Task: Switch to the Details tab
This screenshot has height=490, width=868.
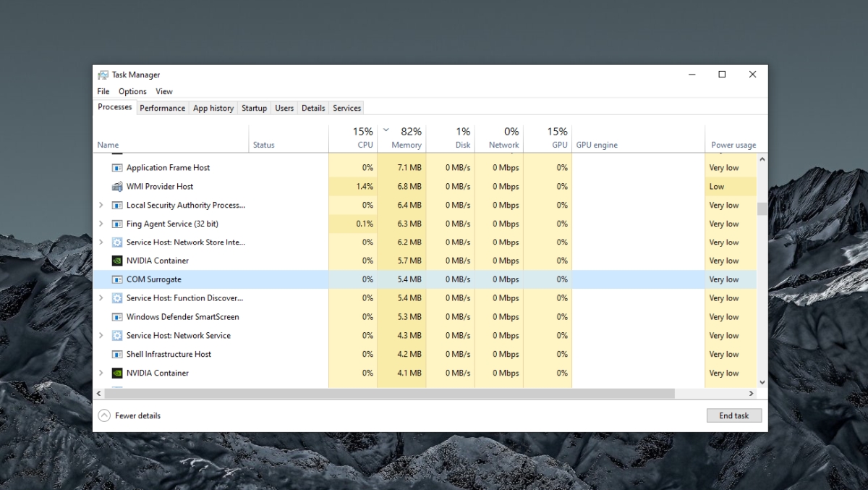Action: (x=313, y=108)
